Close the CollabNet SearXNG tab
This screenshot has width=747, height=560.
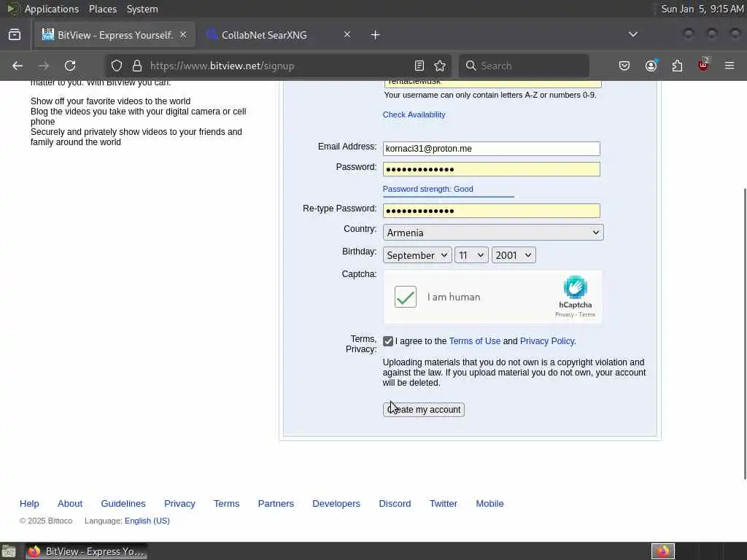point(347,35)
